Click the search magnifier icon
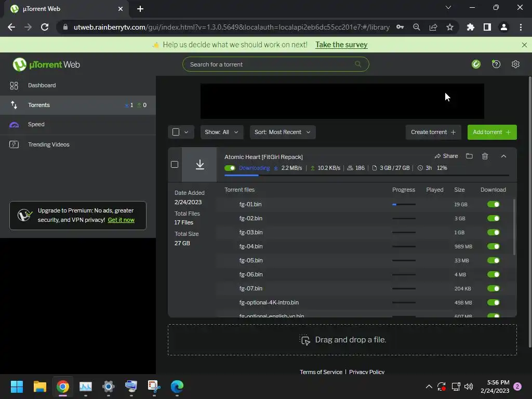Image resolution: width=532 pixels, height=399 pixels. (x=357, y=64)
